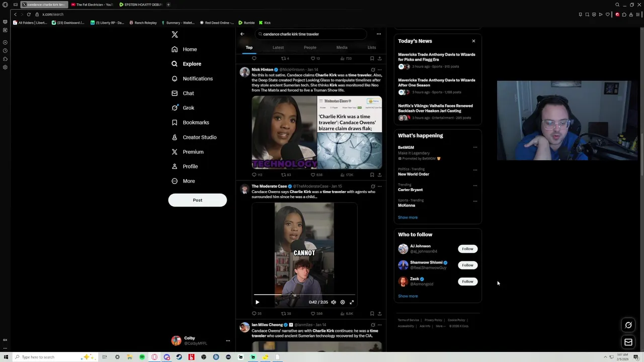Open More menu in the sidebar
The width and height of the screenshot is (644, 362).
[x=183, y=181]
